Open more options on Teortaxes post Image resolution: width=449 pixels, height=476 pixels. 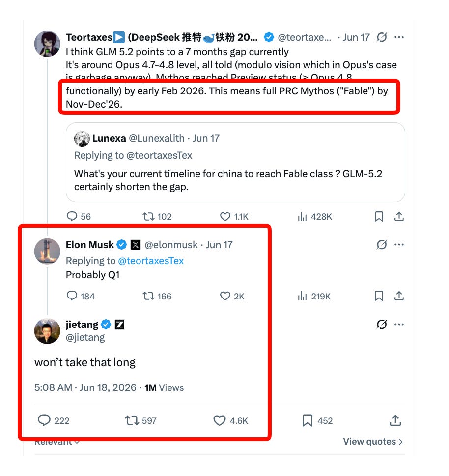pyautogui.click(x=399, y=37)
